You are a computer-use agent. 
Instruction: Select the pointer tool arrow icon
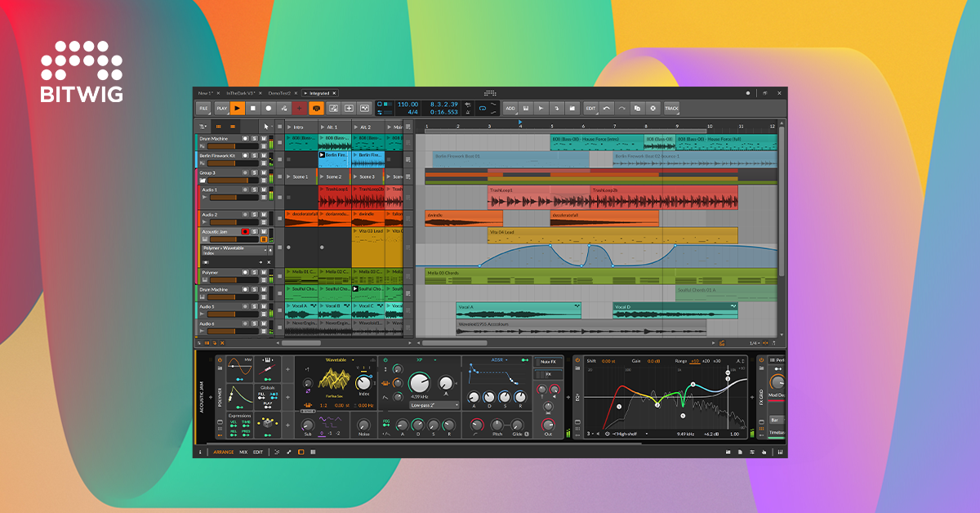click(x=265, y=127)
